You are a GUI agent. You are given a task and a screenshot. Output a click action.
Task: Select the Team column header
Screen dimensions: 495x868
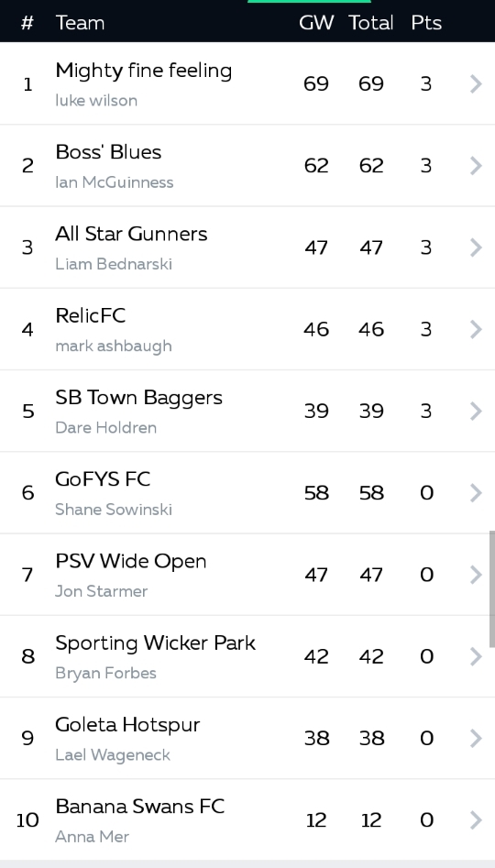(80, 23)
